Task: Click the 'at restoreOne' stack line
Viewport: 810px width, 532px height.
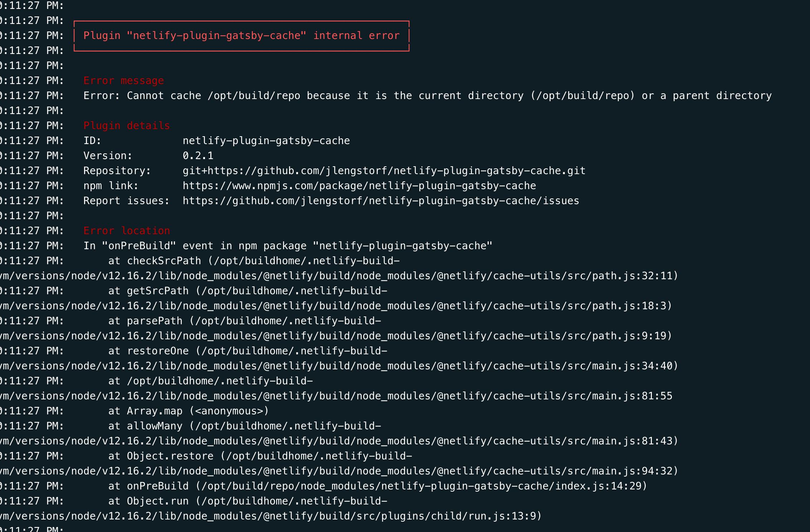Action: pos(248,351)
